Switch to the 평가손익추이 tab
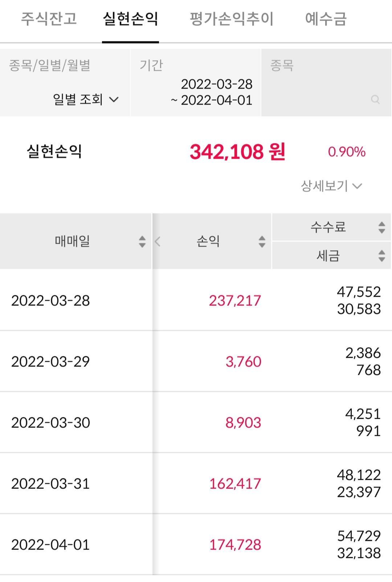The width and height of the screenshot is (392, 582). 232,19
